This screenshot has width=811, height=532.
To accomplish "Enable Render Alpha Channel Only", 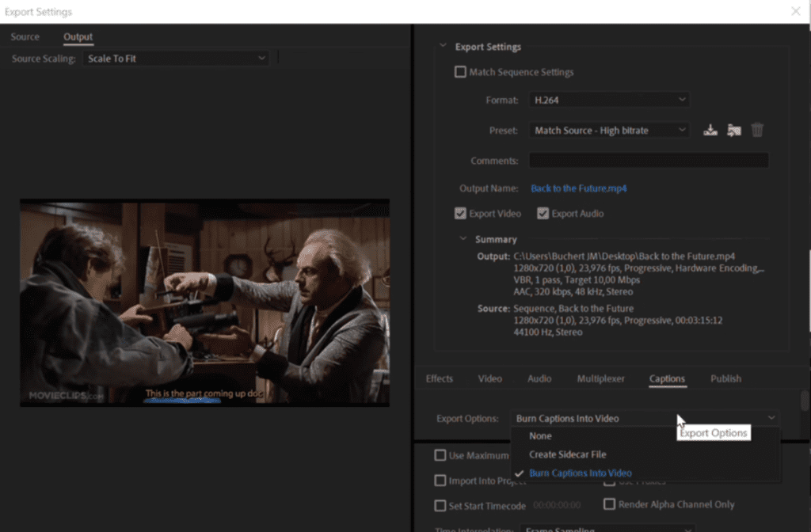I will tap(609, 504).
